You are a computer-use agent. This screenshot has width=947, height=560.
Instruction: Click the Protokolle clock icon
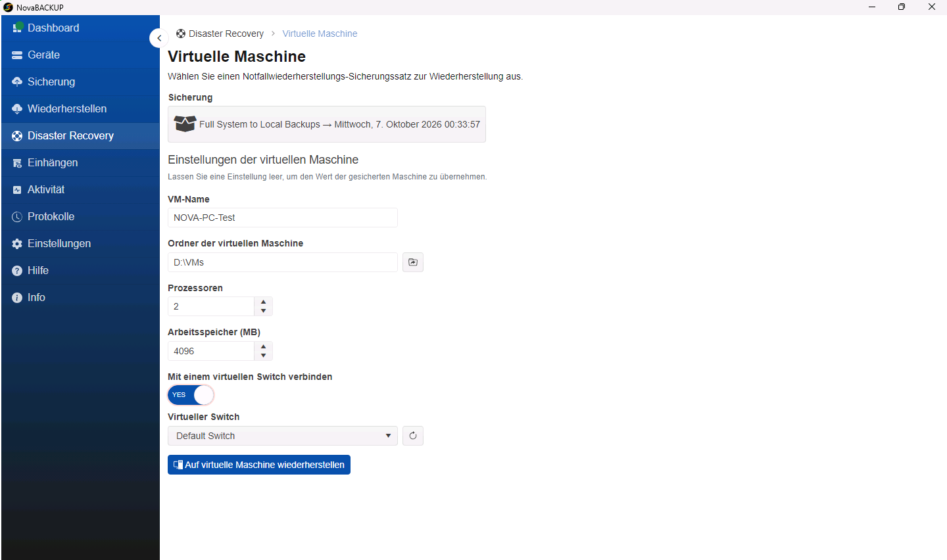coord(17,217)
